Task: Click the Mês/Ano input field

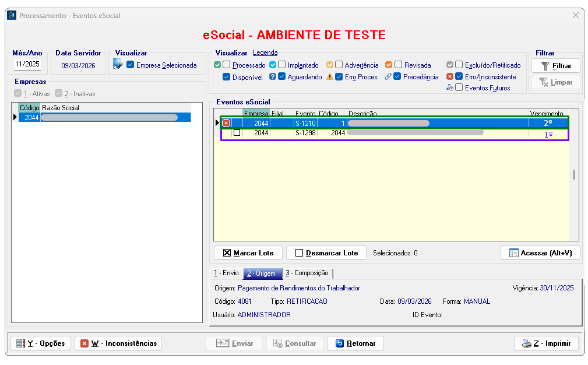Action: [27, 65]
